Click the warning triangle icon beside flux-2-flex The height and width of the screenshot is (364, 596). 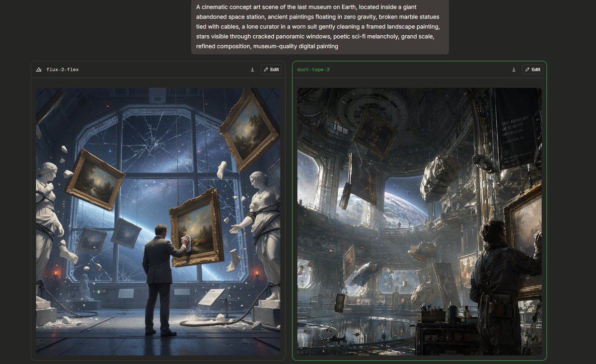click(x=39, y=70)
